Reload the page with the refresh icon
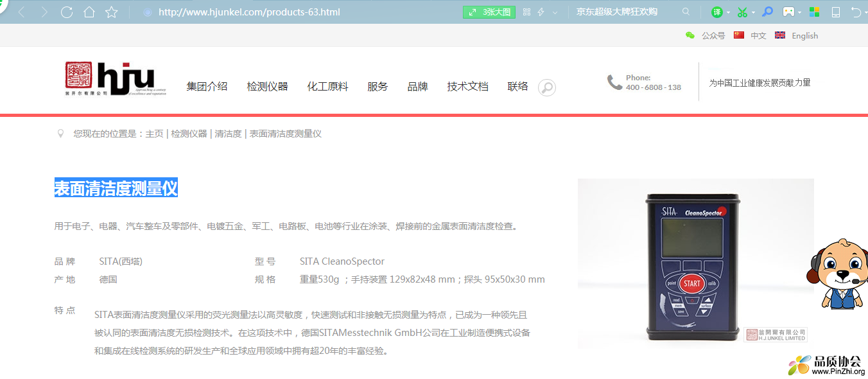 pos(67,12)
